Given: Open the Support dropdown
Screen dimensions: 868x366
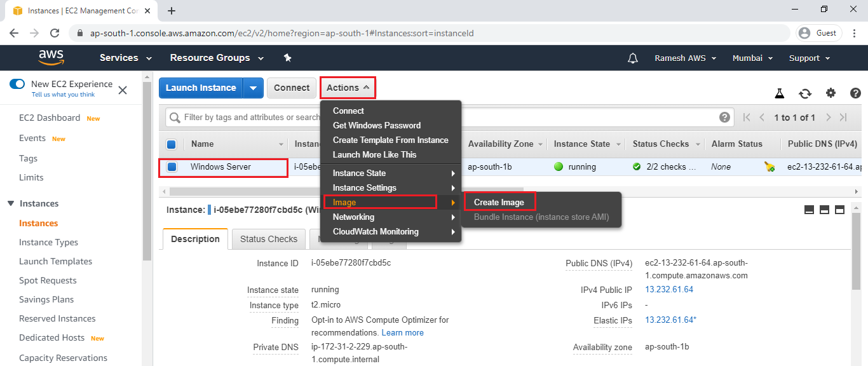Looking at the screenshot, I should (810, 58).
